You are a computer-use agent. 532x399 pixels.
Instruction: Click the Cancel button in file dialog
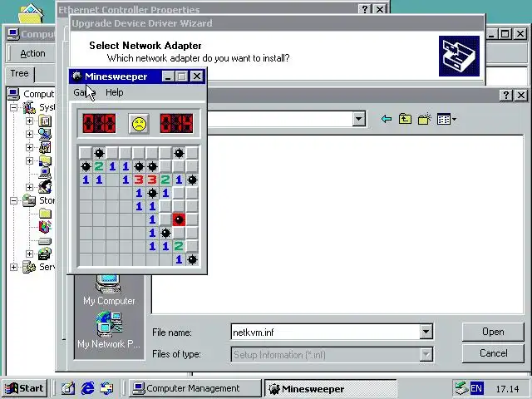click(493, 353)
